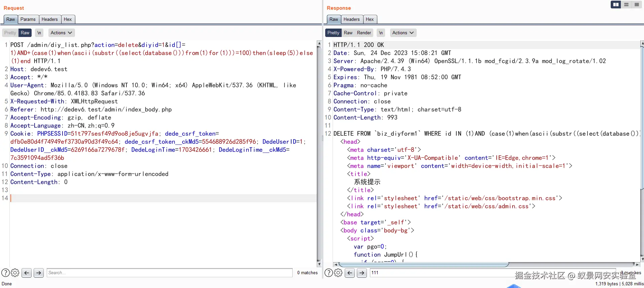Open Response Raw tab

(334, 19)
